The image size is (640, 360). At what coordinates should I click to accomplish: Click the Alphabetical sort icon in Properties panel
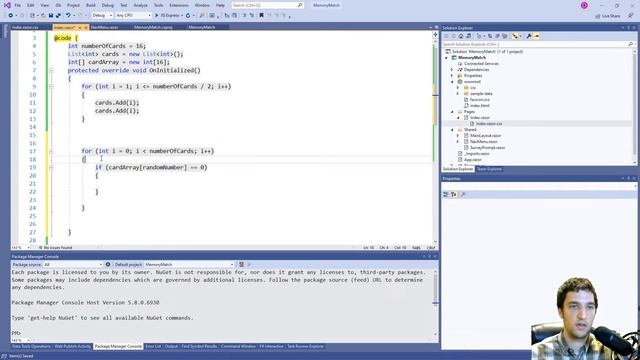[453, 195]
